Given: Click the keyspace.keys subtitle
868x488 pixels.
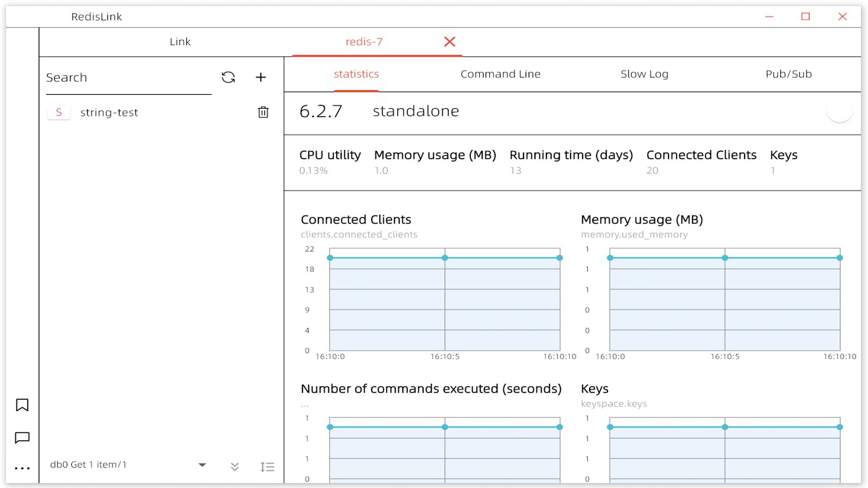Looking at the screenshot, I should click(x=614, y=403).
